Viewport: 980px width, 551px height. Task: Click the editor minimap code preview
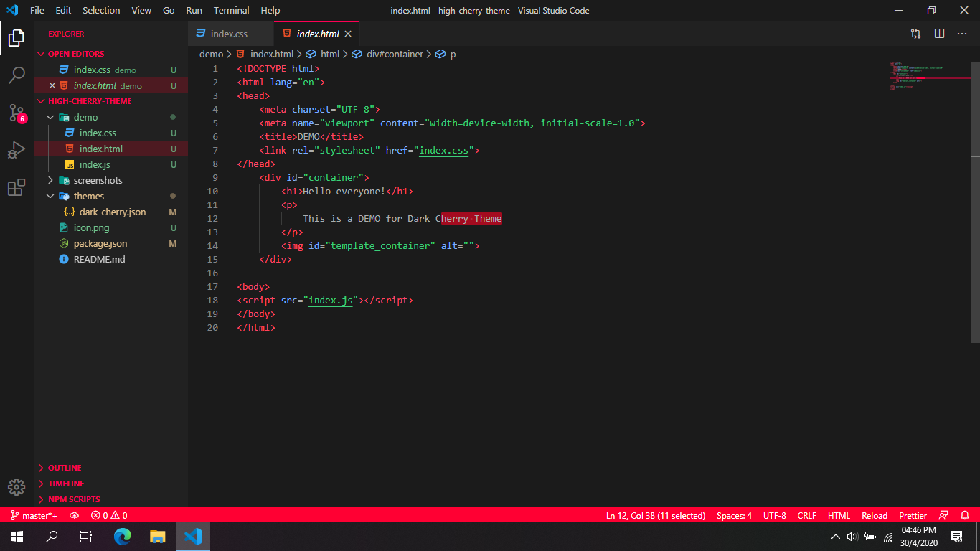click(929, 75)
